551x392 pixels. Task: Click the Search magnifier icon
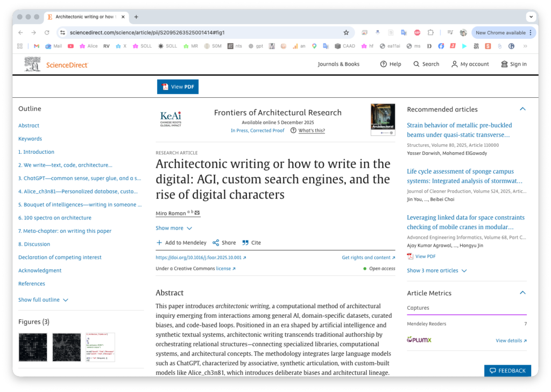tap(416, 64)
